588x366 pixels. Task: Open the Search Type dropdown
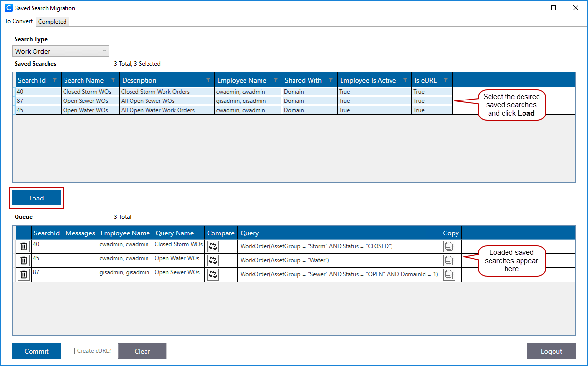[x=61, y=51]
